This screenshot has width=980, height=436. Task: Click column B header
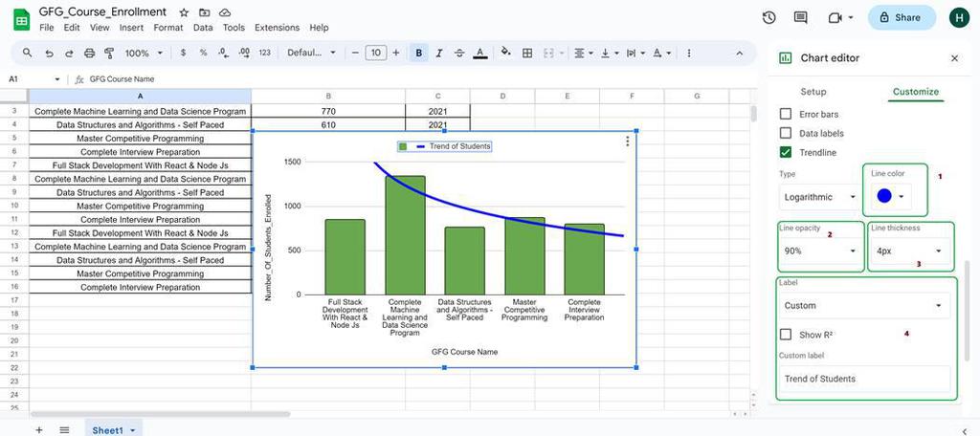328,97
